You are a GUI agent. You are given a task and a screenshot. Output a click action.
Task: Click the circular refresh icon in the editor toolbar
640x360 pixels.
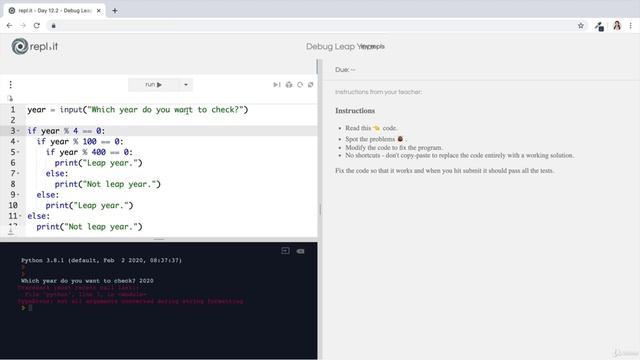pyautogui.click(x=300, y=84)
